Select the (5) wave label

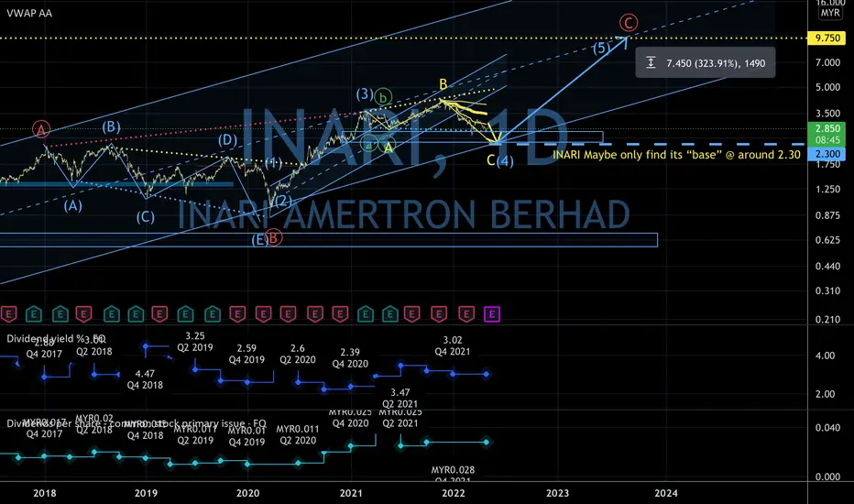click(x=601, y=48)
